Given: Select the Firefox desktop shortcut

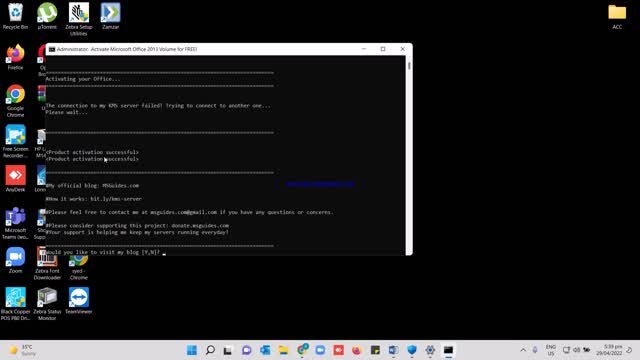Looking at the screenshot, I should (x=16, y=57).
